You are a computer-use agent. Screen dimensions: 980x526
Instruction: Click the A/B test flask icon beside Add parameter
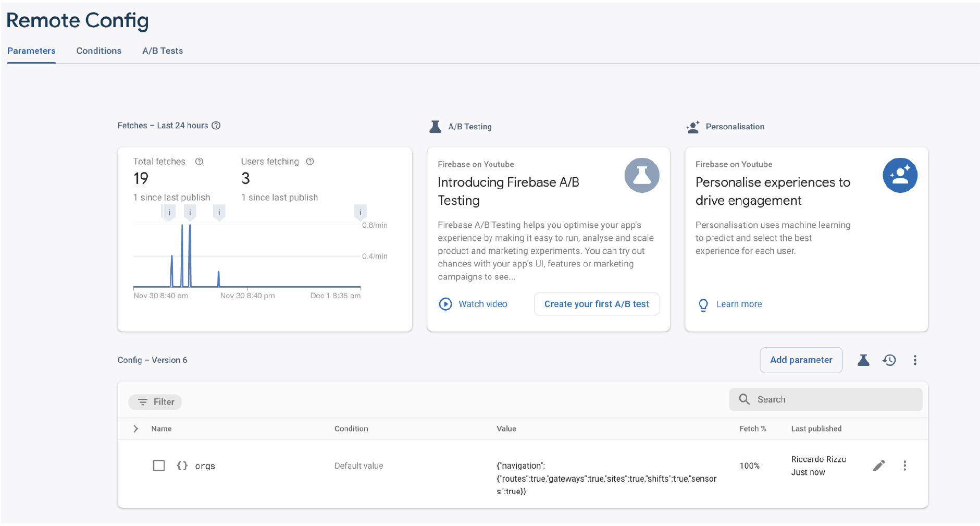coord(863,360)
